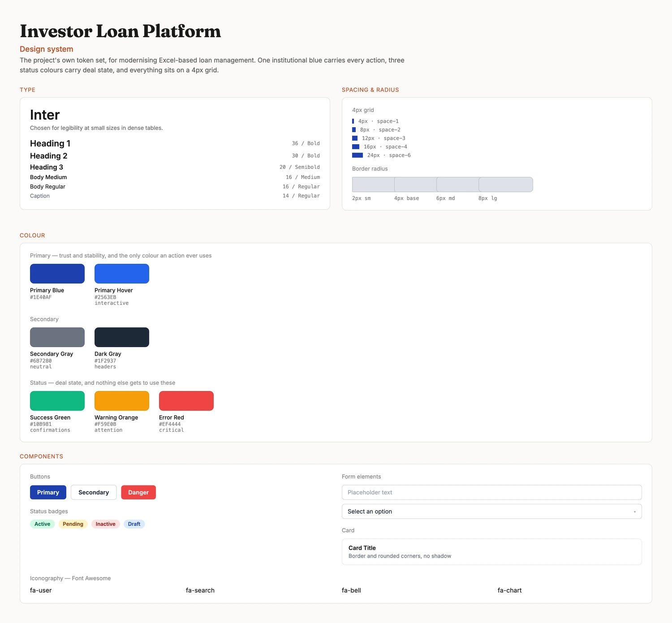Click the #1F2937 hex code
This screenshot has width=672, height=623.
click(105, 361)
